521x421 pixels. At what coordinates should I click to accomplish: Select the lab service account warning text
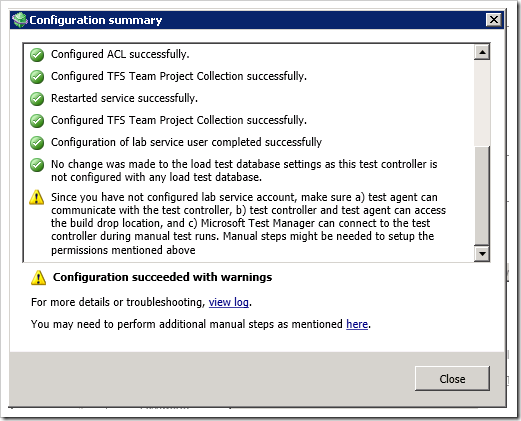[x=248, y=223]
